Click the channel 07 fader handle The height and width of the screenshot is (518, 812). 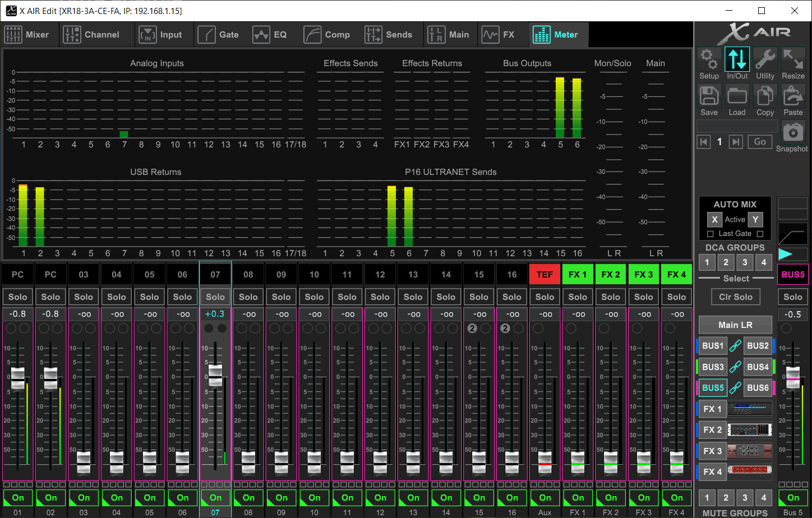pos(215,376)
